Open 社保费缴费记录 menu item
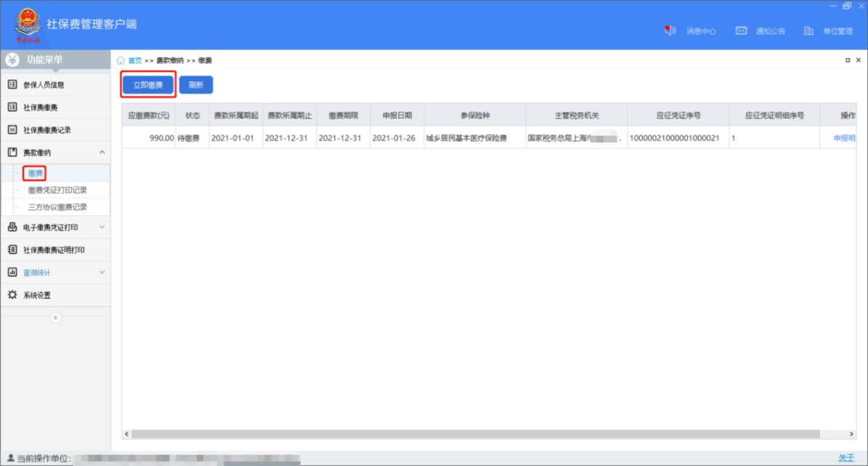 coord(46,130)
